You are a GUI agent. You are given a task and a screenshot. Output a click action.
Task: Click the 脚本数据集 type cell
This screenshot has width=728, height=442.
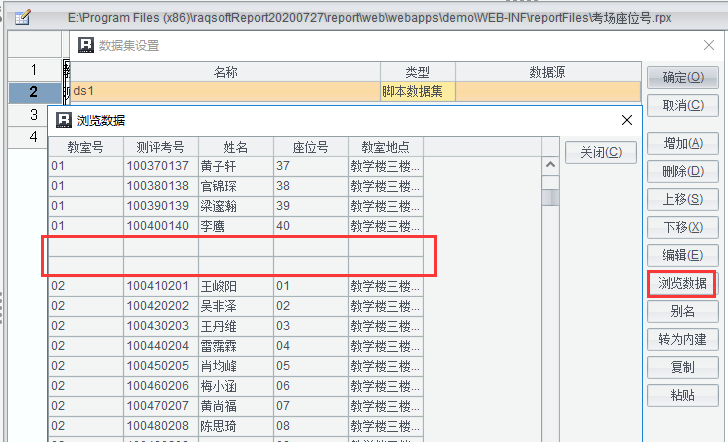(x=417, y=91)
